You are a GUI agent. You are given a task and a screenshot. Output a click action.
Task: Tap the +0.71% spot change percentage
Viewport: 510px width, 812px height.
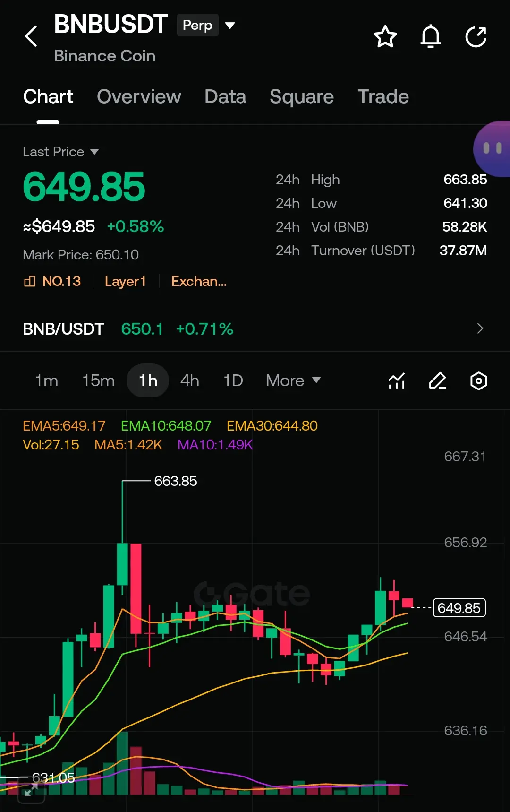tap(205, 329)
